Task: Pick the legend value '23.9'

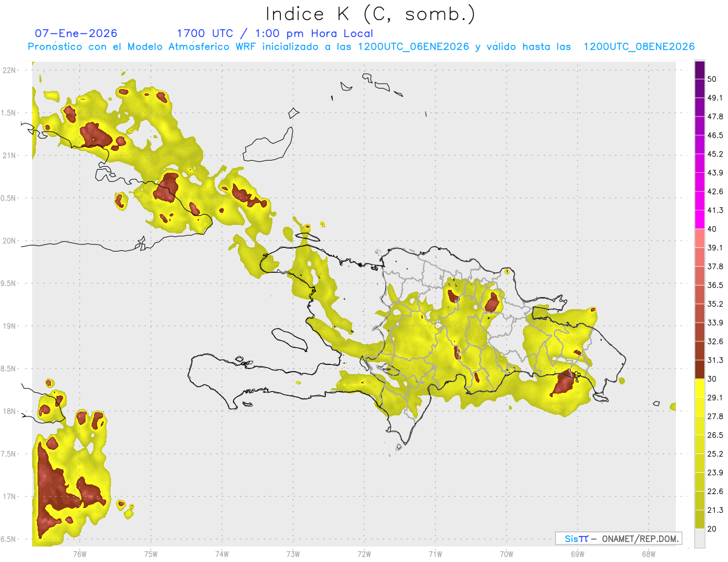Action: click(x=715, y=473)
